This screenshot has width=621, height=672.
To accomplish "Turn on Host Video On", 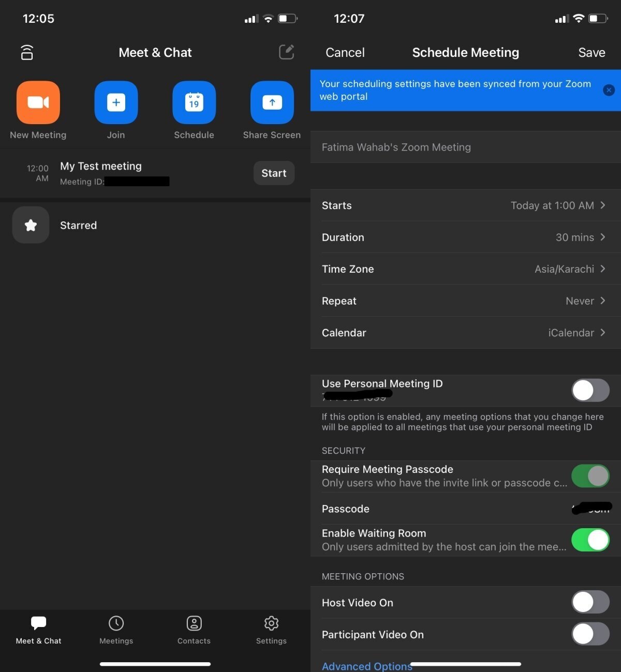I will [x=590, y=602].
